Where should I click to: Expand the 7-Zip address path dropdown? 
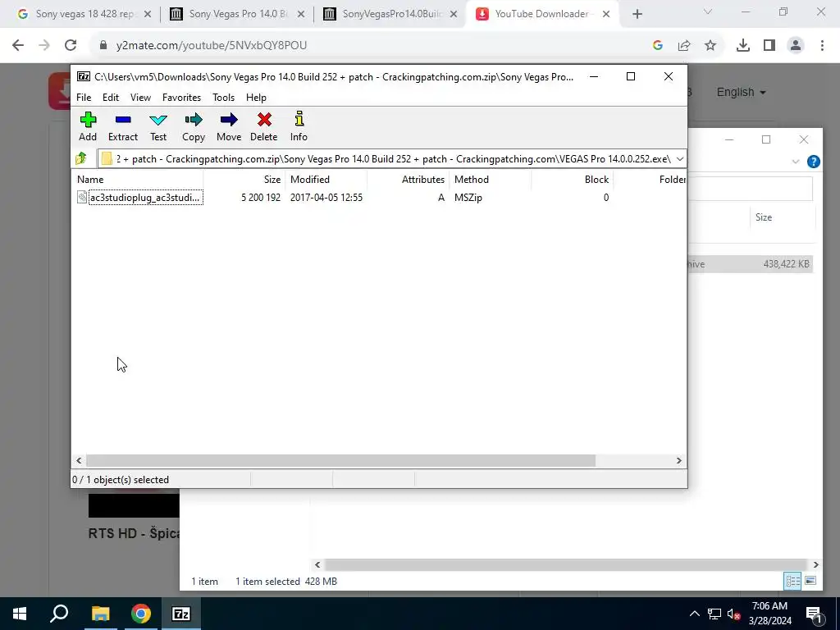pyautogui.click(x=679, y=158)
